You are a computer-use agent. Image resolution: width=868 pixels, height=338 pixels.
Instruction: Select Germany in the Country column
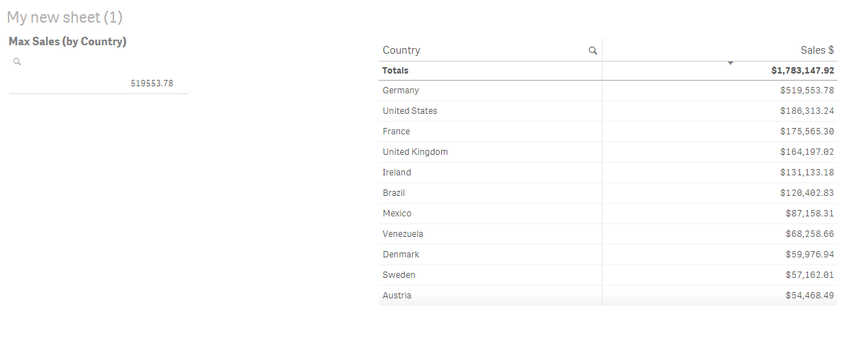point(401,91)
